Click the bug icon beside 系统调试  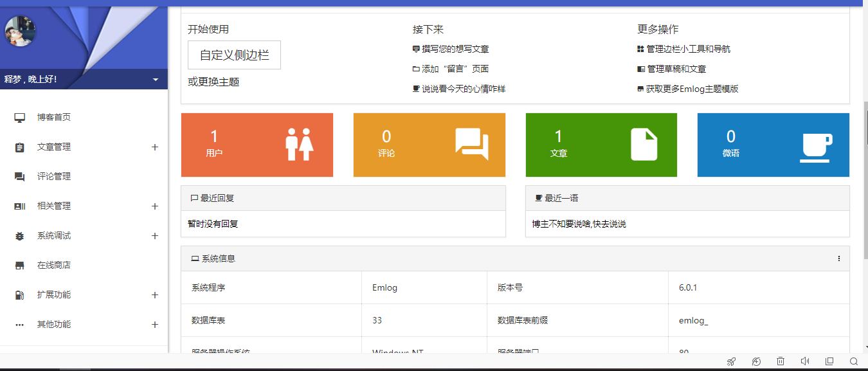coord(20,236)
